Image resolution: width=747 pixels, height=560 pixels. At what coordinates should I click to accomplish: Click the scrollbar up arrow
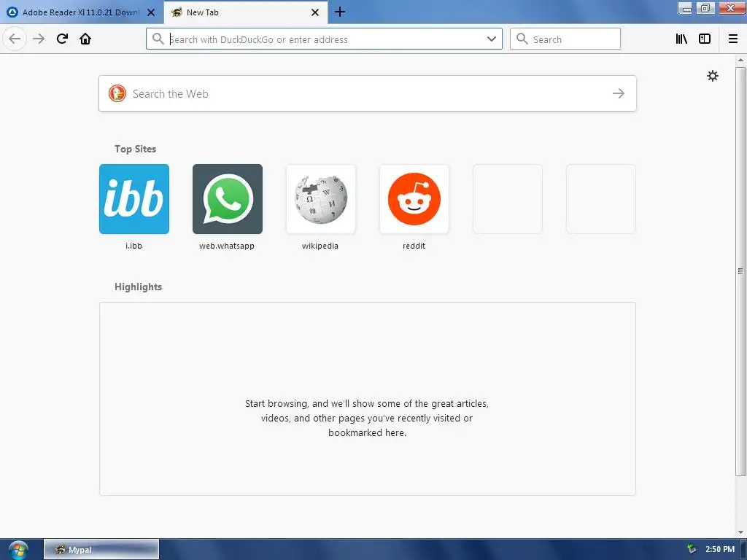coord(740,60)
